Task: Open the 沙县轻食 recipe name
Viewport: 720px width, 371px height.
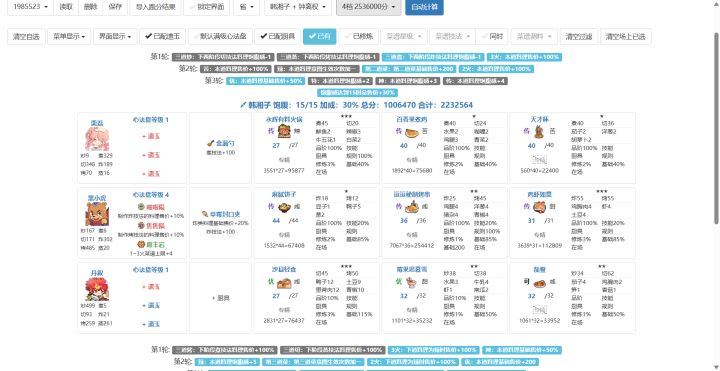Action: point(284,270)
